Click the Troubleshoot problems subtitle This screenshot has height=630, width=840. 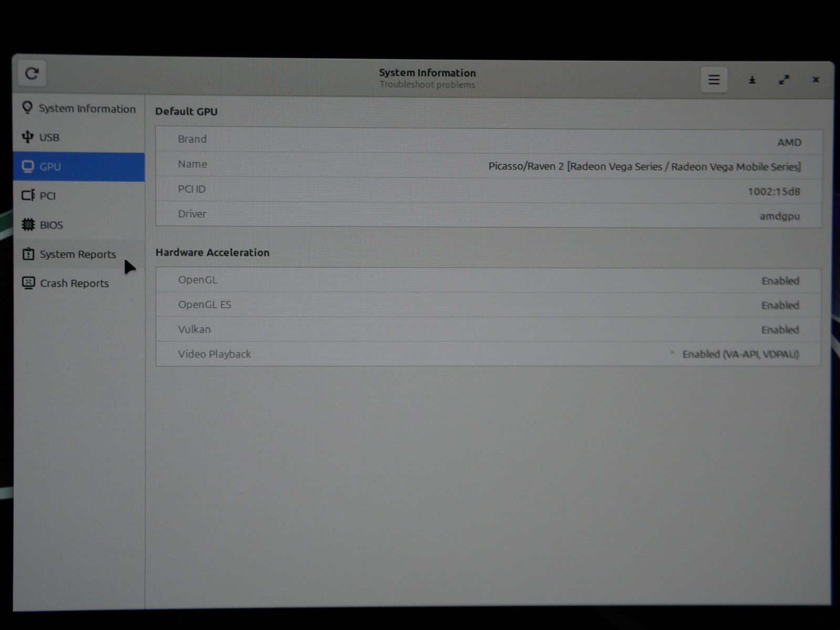[427, 85]
